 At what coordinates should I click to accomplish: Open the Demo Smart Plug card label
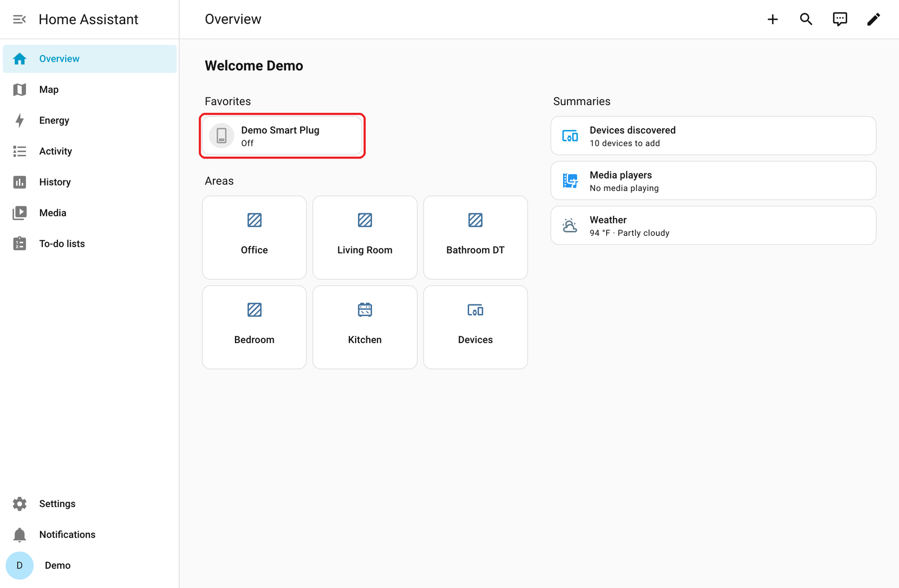(x=280, y=130)
